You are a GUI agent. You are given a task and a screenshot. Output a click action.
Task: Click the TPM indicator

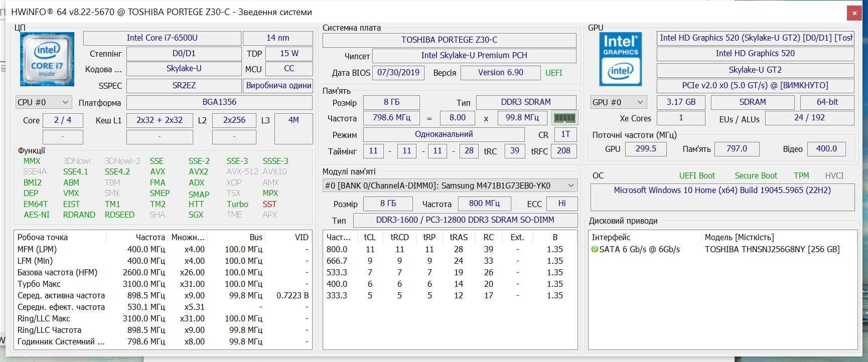pos(801,175)
